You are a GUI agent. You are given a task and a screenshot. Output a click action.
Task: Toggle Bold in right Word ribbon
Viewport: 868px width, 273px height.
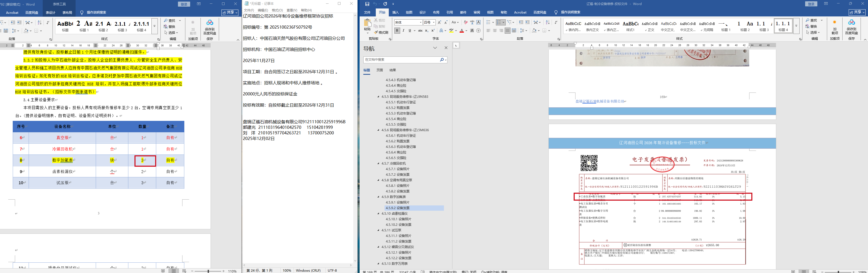pyautogui.click(x=397, y=31)
